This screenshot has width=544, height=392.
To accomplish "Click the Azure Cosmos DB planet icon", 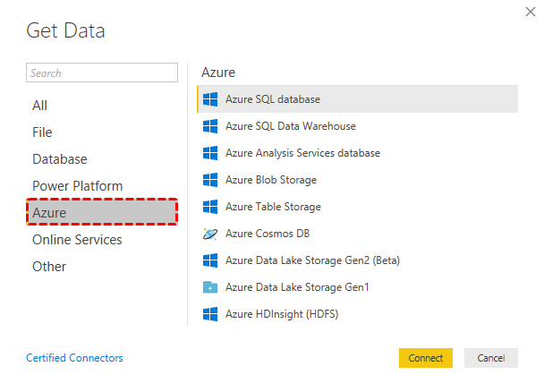I will click(210, 234).
